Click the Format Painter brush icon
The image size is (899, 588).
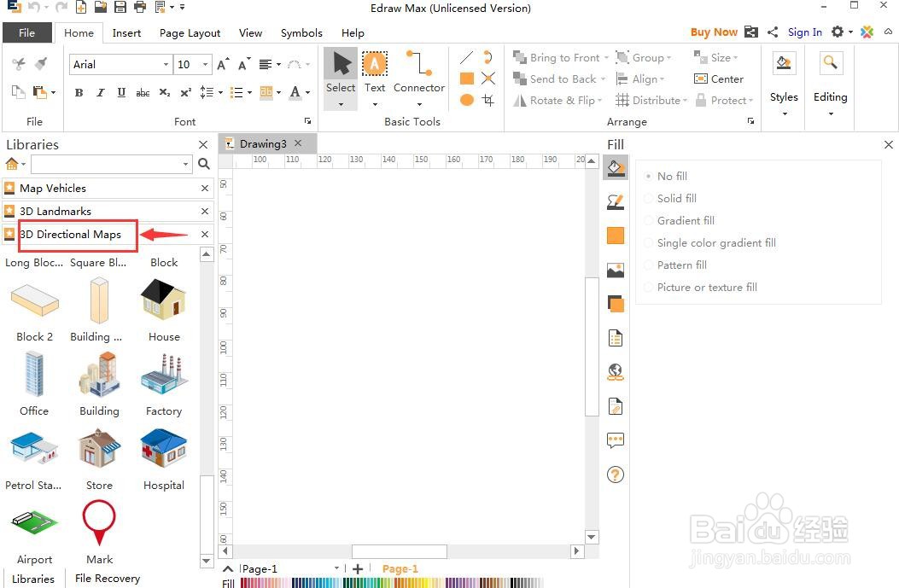(x=41, y=63)
